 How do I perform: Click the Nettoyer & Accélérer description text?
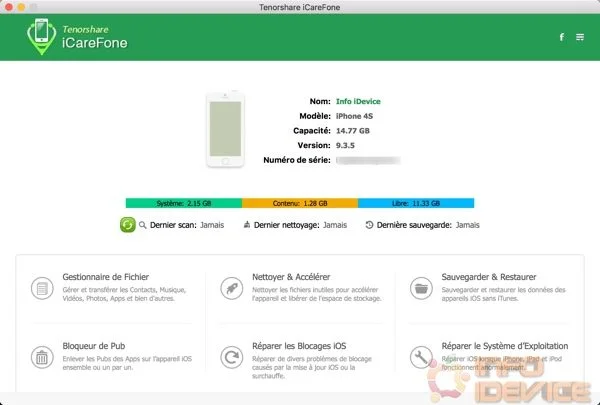tap(317, 294)
